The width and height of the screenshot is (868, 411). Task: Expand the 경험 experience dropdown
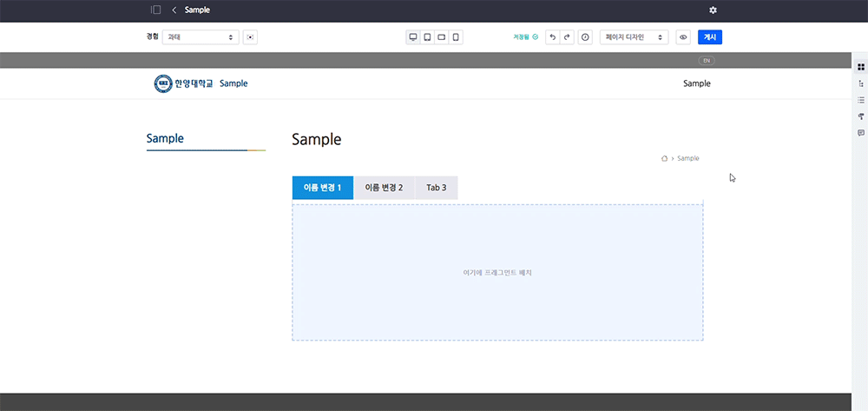(x=201, y=37)
